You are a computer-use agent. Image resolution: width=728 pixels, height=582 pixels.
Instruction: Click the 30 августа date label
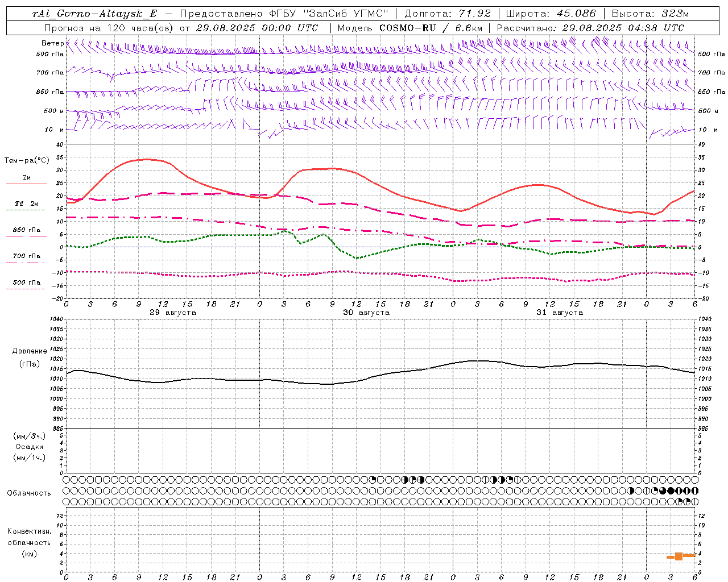[x=366, y=313]
